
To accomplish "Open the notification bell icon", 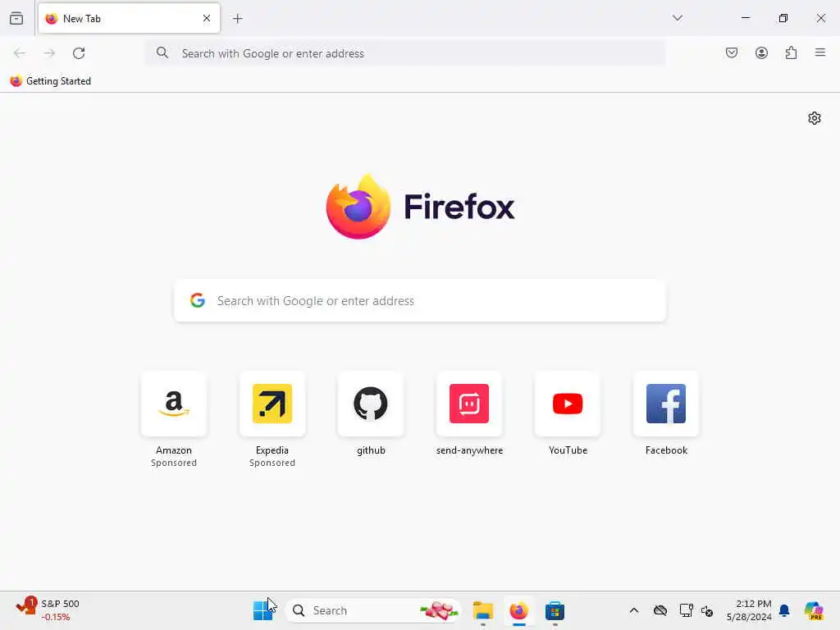I will tap(784, 610).
